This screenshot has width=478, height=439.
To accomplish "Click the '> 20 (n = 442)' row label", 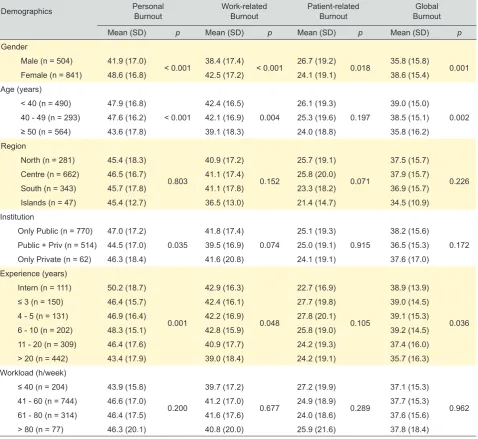I will coord(43,359).
